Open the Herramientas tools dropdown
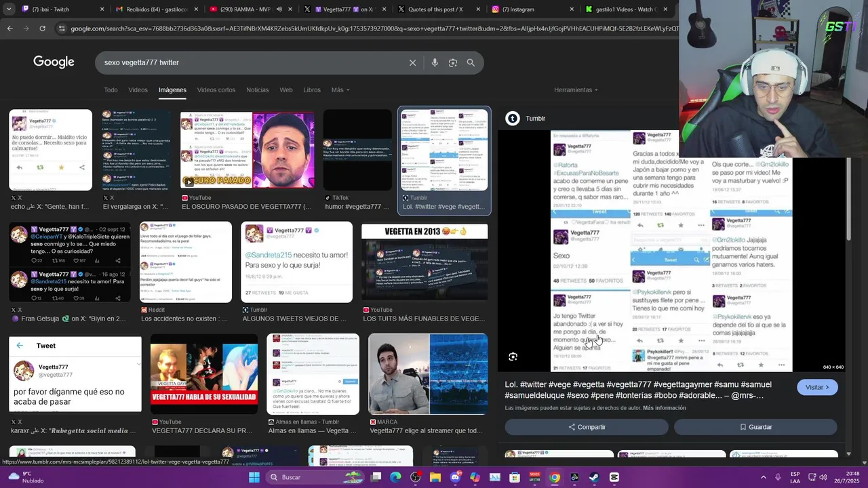The height and width of the screenshot is (488, 868). coord(576,90)
